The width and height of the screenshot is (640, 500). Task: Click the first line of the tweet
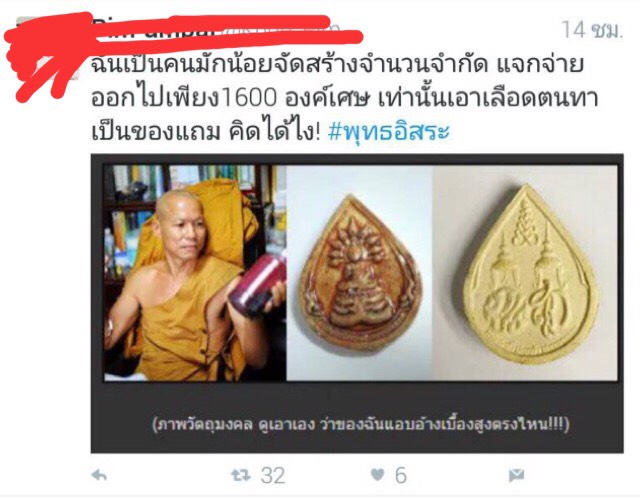coord(337,64)
